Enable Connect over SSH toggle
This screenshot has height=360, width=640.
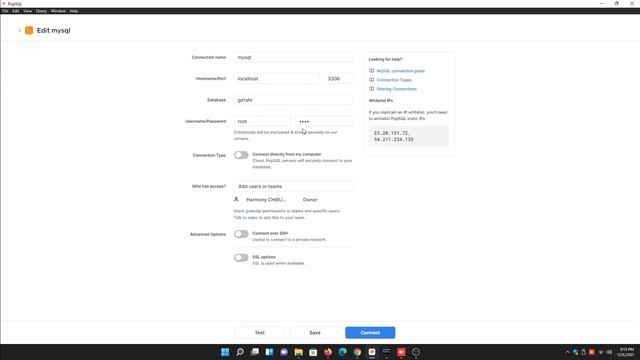click(241, 234)
